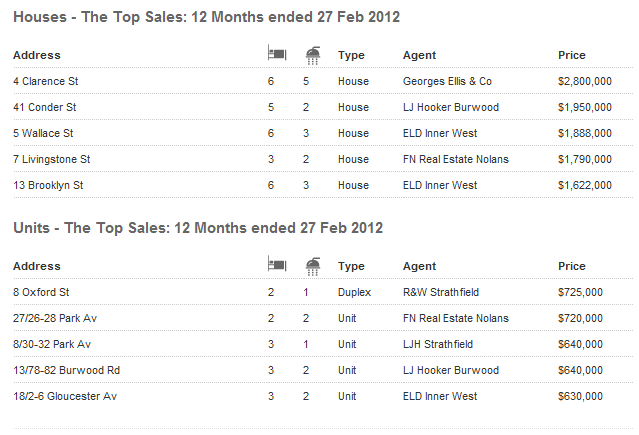
Task: Click the bathrooms shower icon in Units table
Action: [313, 265]
